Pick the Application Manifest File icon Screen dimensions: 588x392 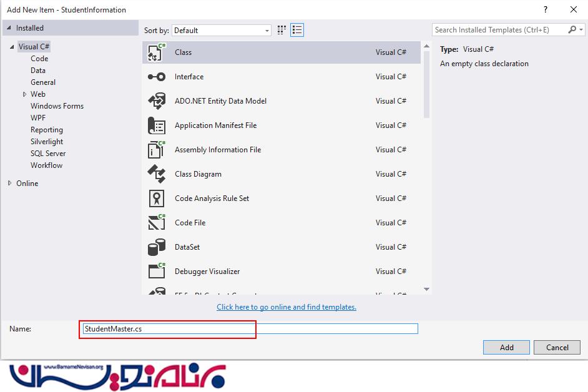tap(156, 125)
